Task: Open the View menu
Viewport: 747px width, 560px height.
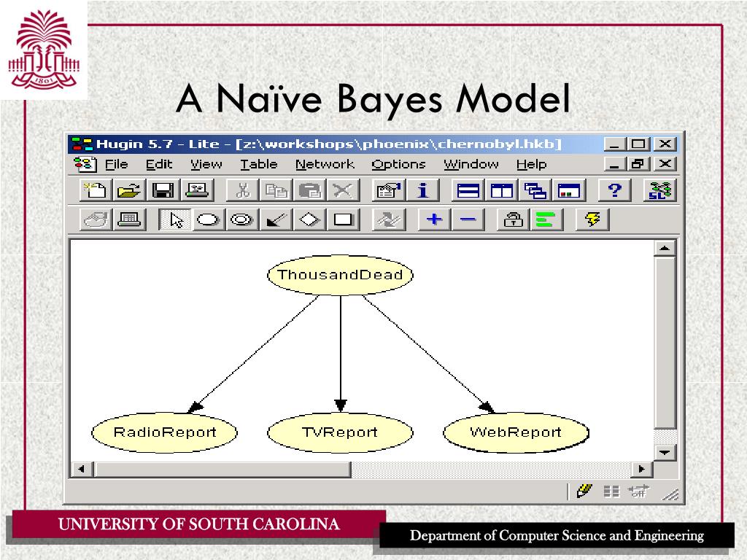Action: tap(206, 164)
